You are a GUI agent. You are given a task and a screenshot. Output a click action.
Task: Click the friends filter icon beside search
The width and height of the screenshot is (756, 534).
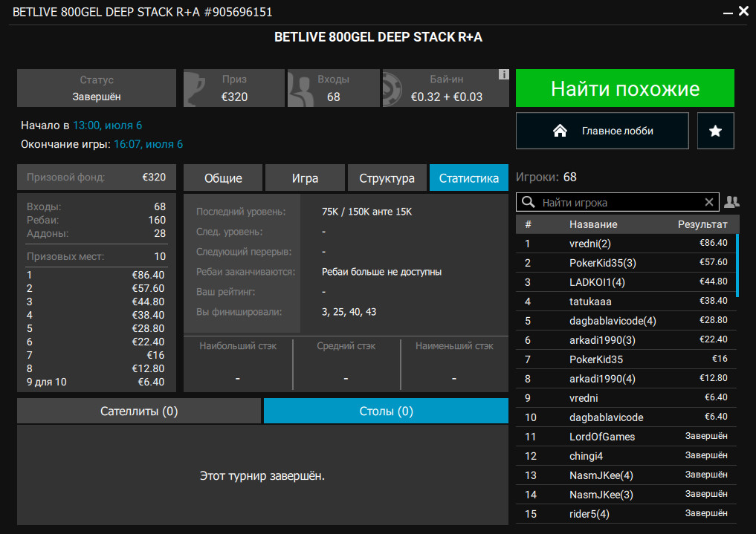[731, 202]
